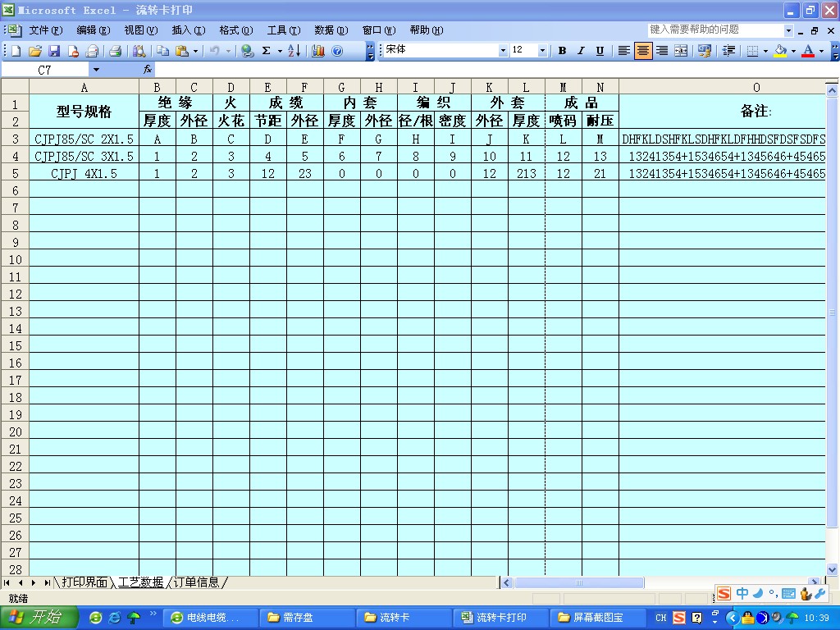Expand the font name dropdown 宋体
840x630 pixels.
[x=503, y=51]
